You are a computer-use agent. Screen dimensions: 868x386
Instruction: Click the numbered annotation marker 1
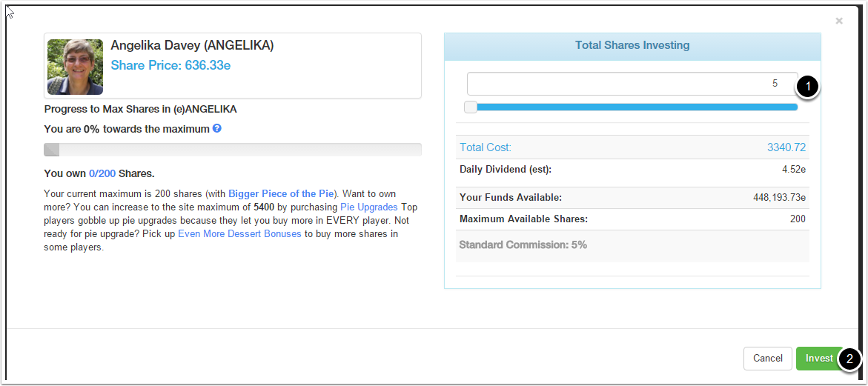[x=808, y=87]
